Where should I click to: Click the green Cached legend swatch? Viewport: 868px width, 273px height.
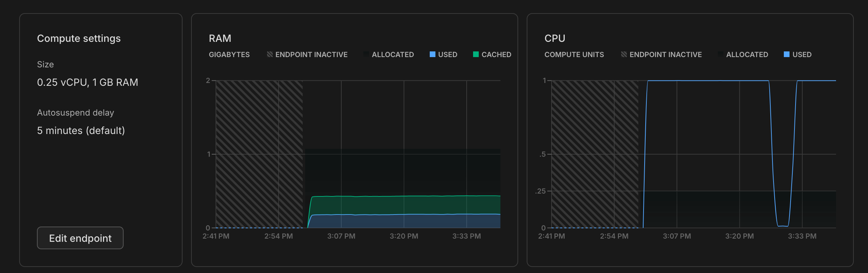click(x=476, y=54)
